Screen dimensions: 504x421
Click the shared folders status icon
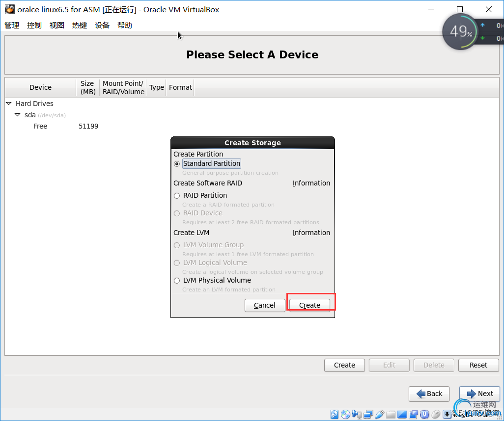pos(391,415)
